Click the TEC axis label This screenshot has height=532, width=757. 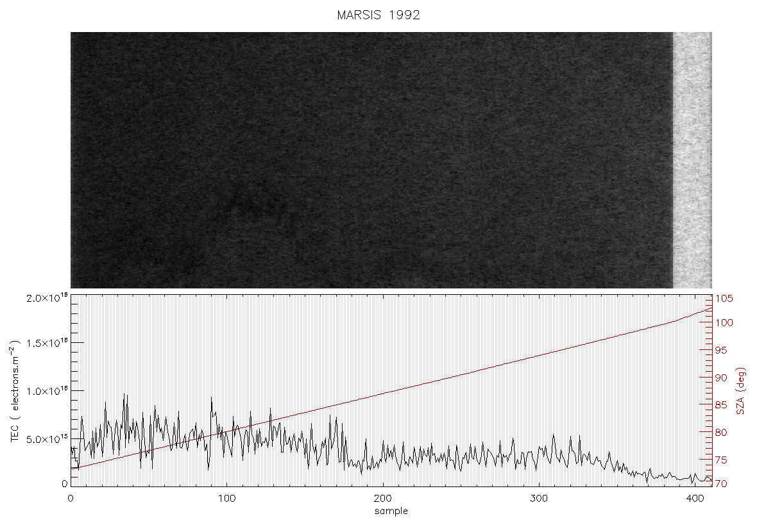[x=15, y=391]
